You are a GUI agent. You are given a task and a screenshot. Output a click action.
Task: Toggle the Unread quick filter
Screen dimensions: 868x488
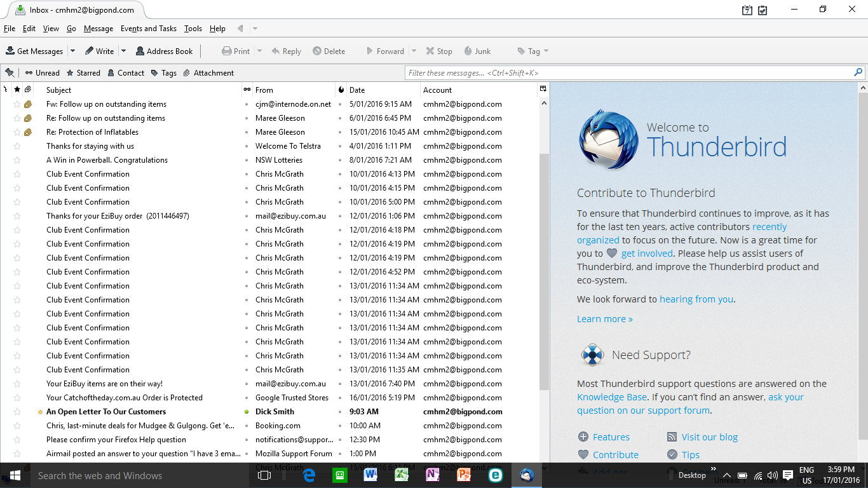42,72
